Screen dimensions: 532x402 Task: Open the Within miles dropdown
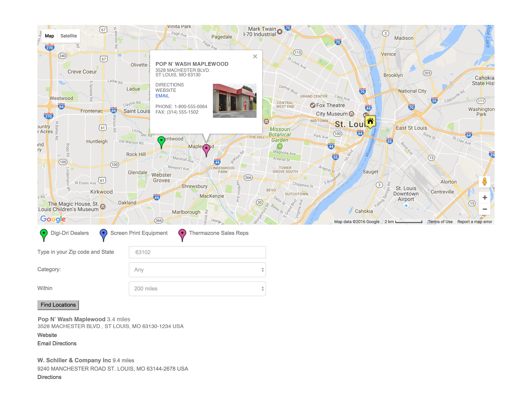click(197, 289)
